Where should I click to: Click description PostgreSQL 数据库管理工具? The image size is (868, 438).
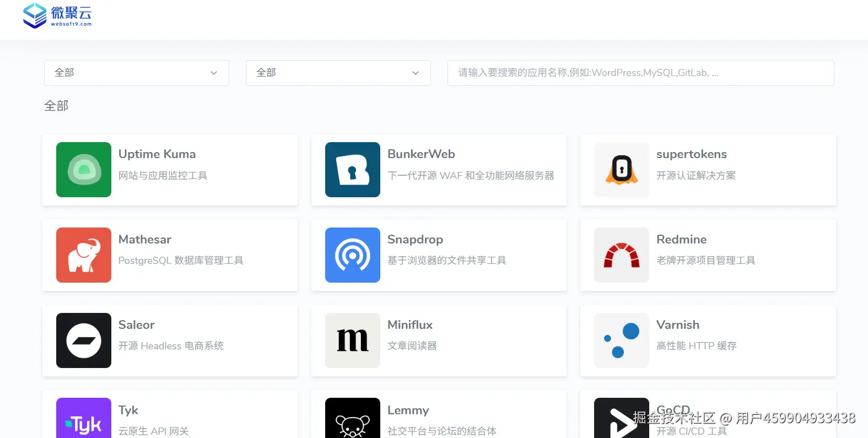coord(181,261)
